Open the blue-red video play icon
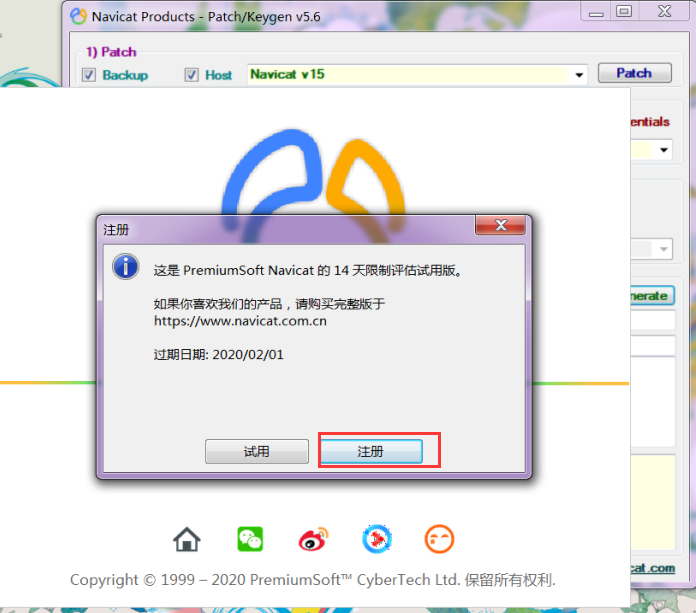This screenshot has height=613, width=696. coord(377,539)
